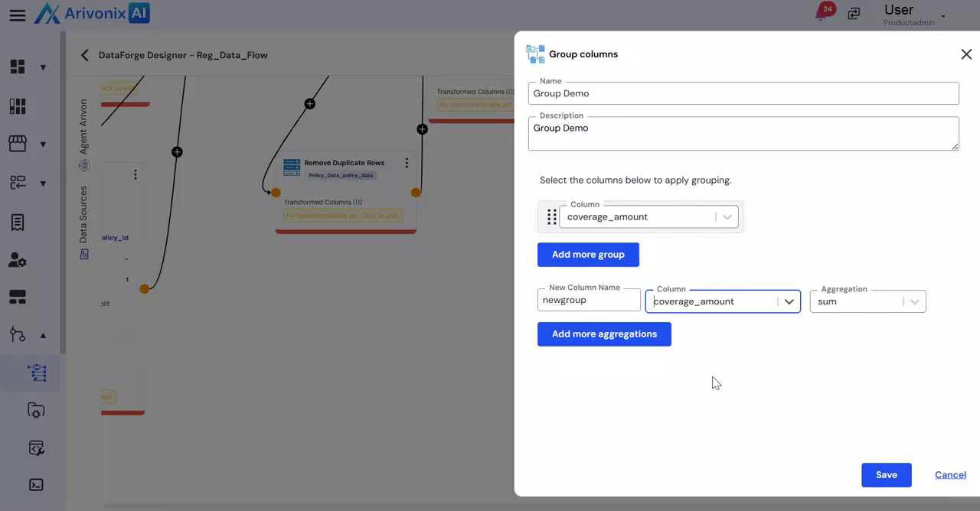The image size is (980, 511).
Task: Click the folder settings icon in sidebar
Action: point(36,411)
